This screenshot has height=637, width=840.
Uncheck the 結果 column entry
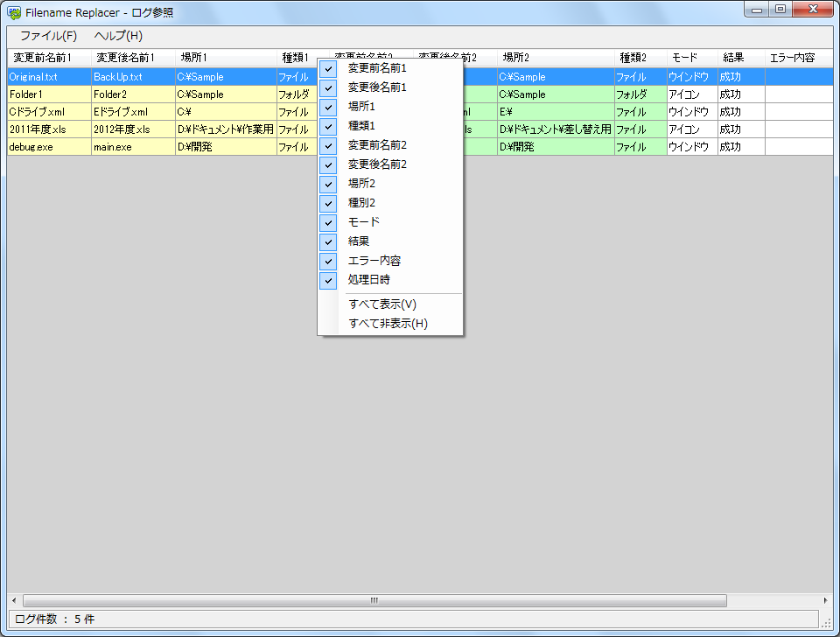coord(360,241)
